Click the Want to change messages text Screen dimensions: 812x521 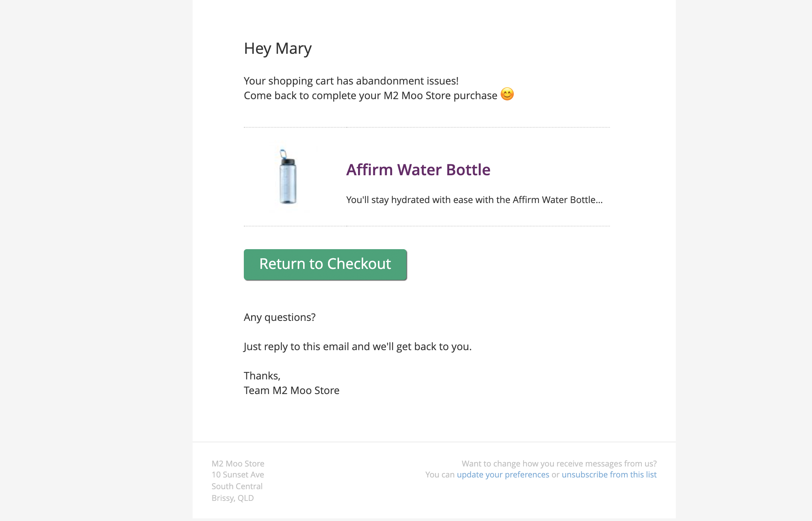pyautogui.click(x=559, y=463)
